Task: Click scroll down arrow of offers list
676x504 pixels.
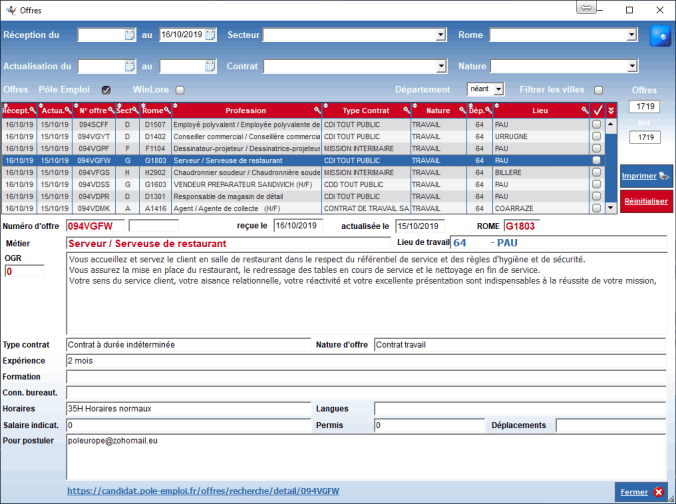Action: pos(610,208)
